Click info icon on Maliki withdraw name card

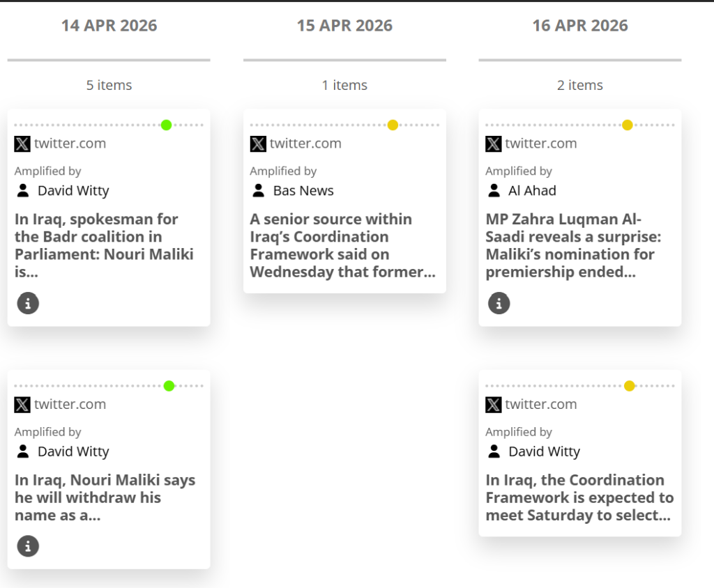[28, 546]
